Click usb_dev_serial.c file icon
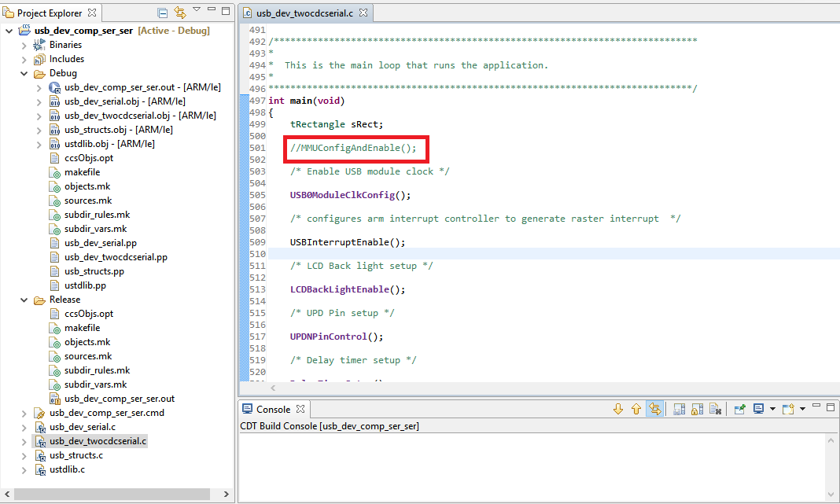This screenshot has width=840, height=504. [39, 428]
